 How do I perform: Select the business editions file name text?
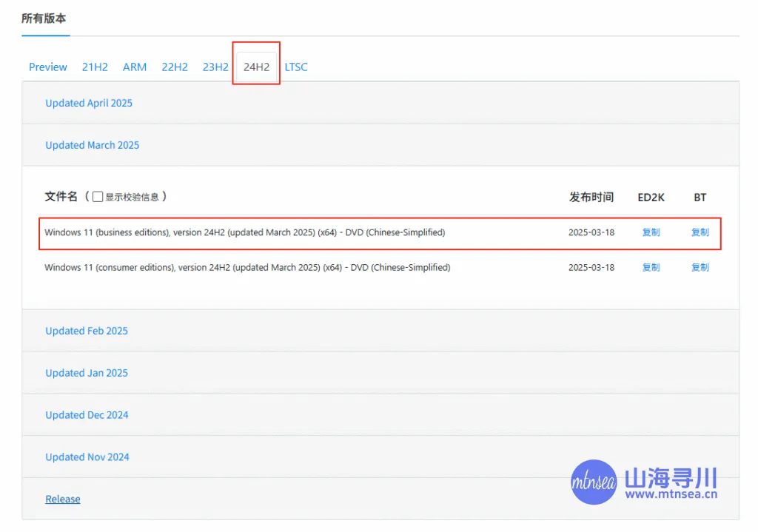[244, 232]
